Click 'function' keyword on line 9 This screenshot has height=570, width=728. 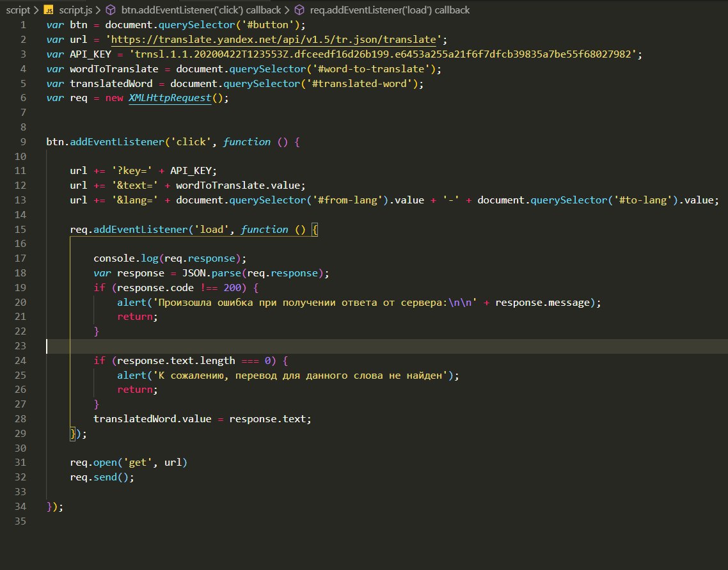tap(246, 142)
